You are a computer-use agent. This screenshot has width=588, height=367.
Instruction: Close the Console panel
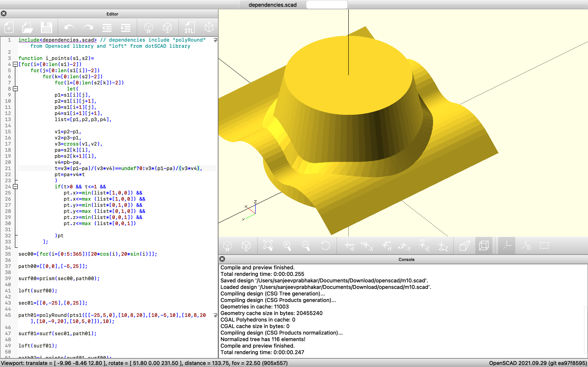(x=222, y=259)
